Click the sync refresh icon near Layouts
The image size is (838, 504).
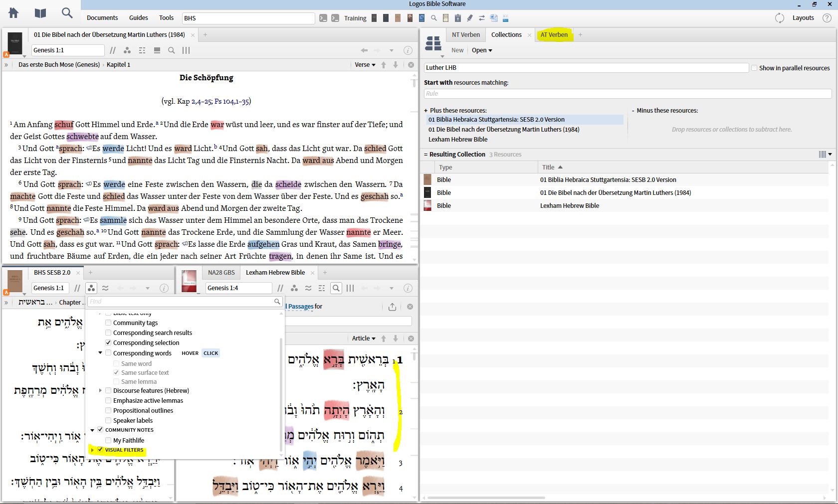[x=780, y=18]
